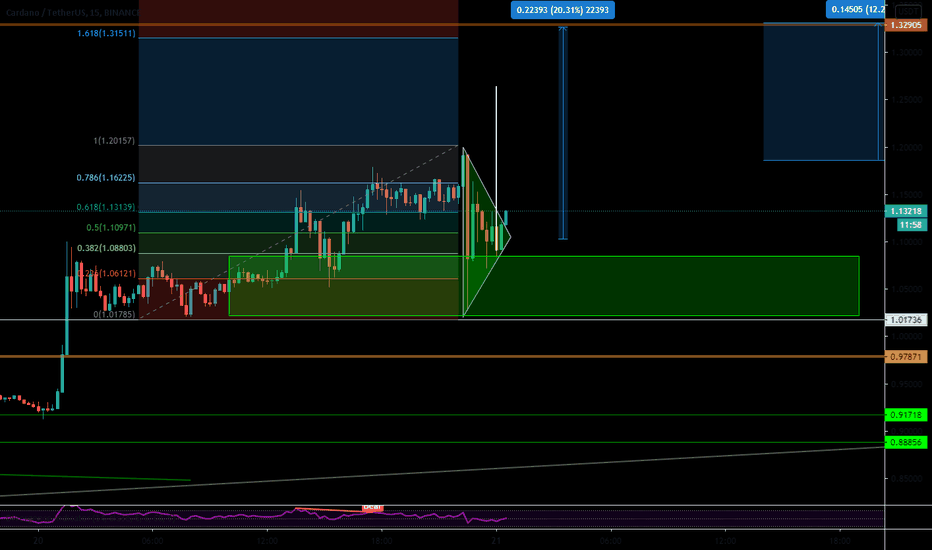932x550 pixels.
Task: Click the 1.25000 price scale tick
Action: pyautogui.click(x=906, y=100)
